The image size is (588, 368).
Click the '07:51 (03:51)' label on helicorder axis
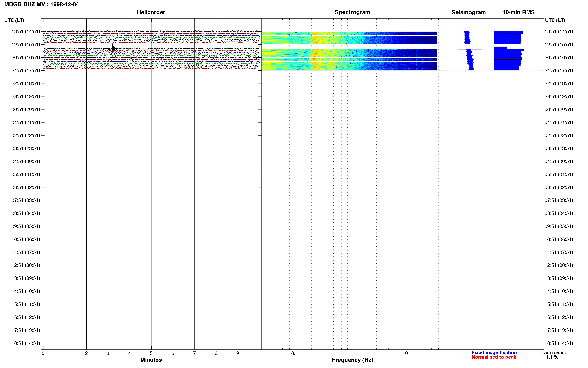(x=26, y=200)
